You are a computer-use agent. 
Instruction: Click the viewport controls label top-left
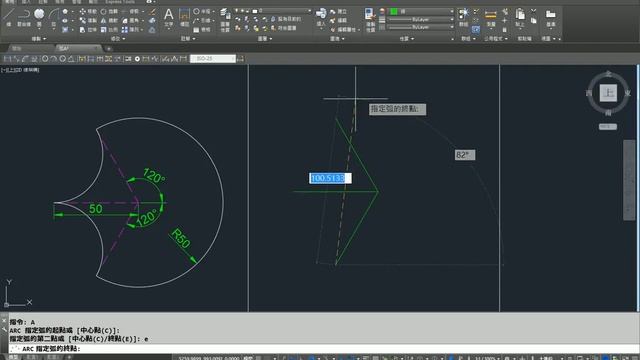coord(20,70)
